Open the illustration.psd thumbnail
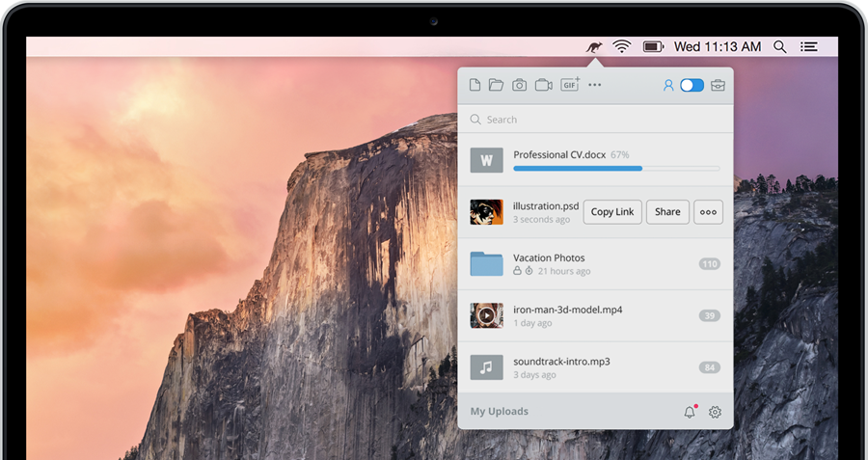The image size is (868, 460). [487, 212]
